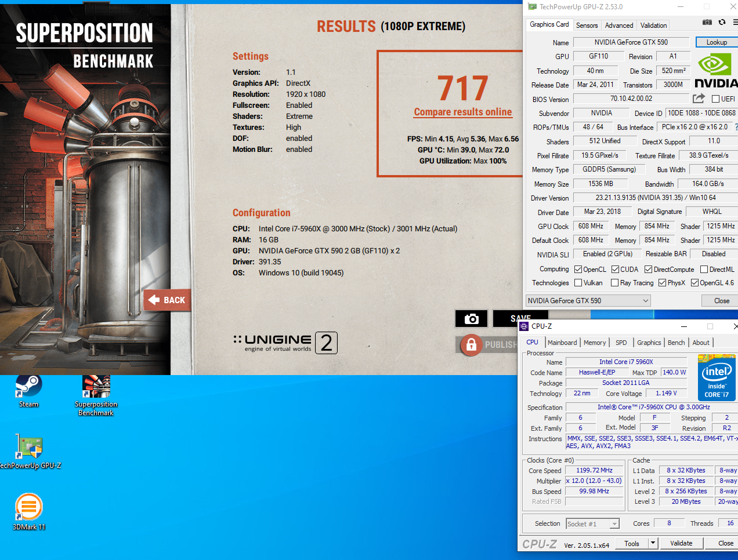Screen dimensions: 738x560
Task: Minimize the CPU-Z window
Action: tap(684, 326)
